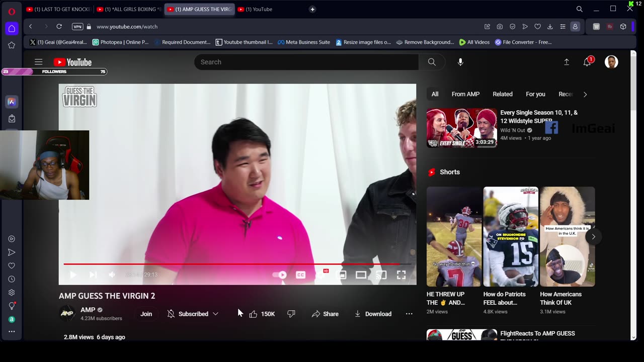Cast video with Play on TV icon
Image resolution: width=644 pixels, height=362 pixels.
click(381, 275)
